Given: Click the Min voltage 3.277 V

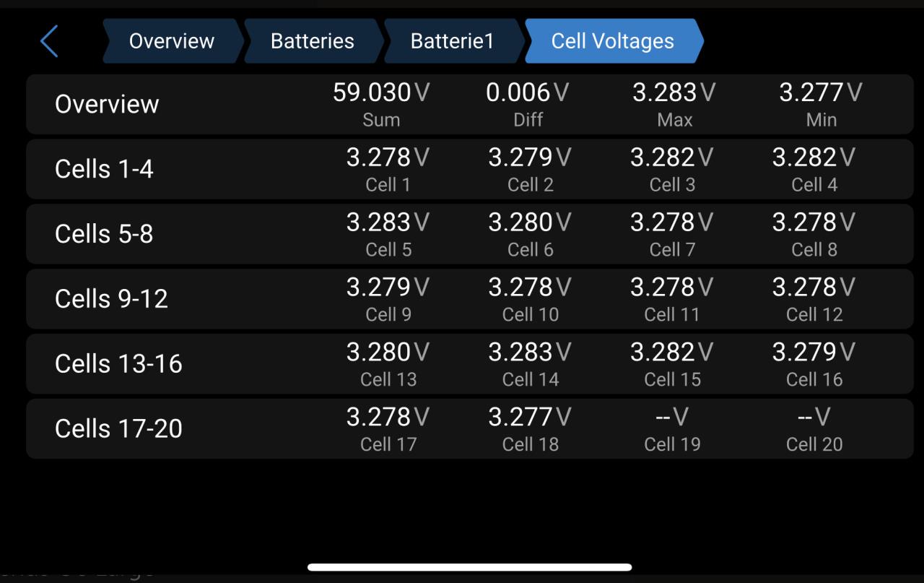Looking at the screenshot, I should click(821, 93).
